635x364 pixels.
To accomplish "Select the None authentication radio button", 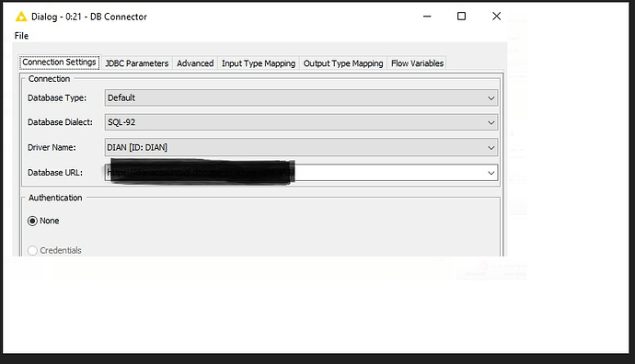I will click(x=32, y=221).
